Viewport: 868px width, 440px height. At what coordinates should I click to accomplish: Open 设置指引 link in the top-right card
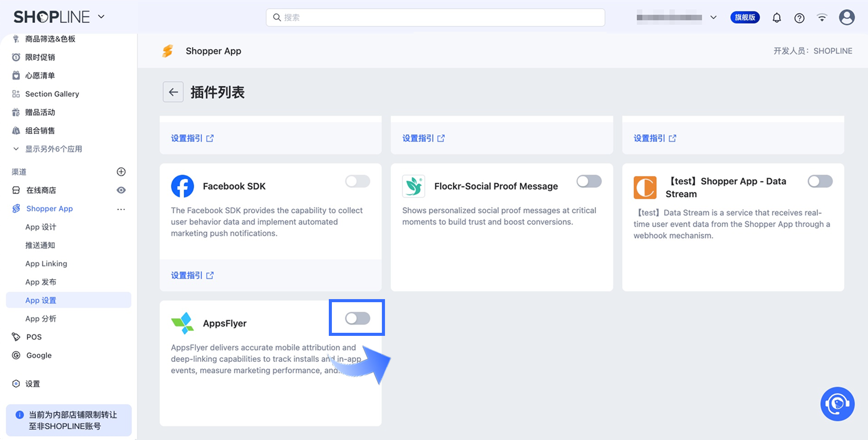click(x=655, y=138)
